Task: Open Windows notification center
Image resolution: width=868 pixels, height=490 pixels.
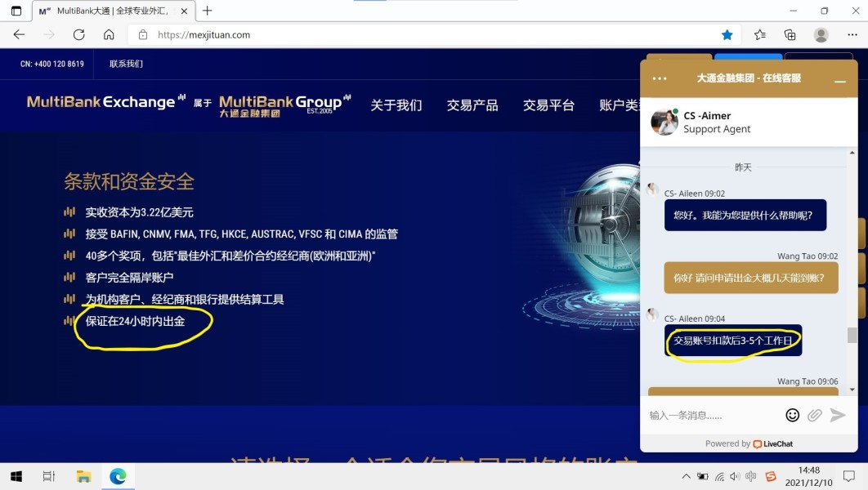Action: click(848, 476)
